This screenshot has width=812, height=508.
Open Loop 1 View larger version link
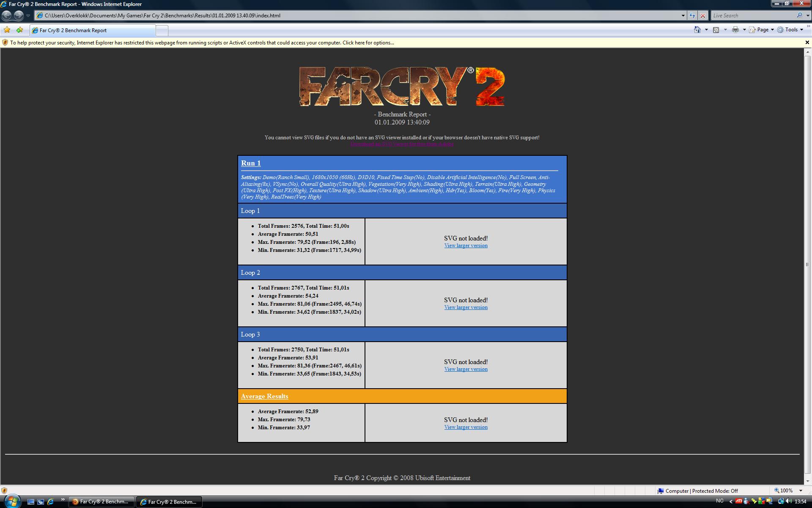coord(466,246)
